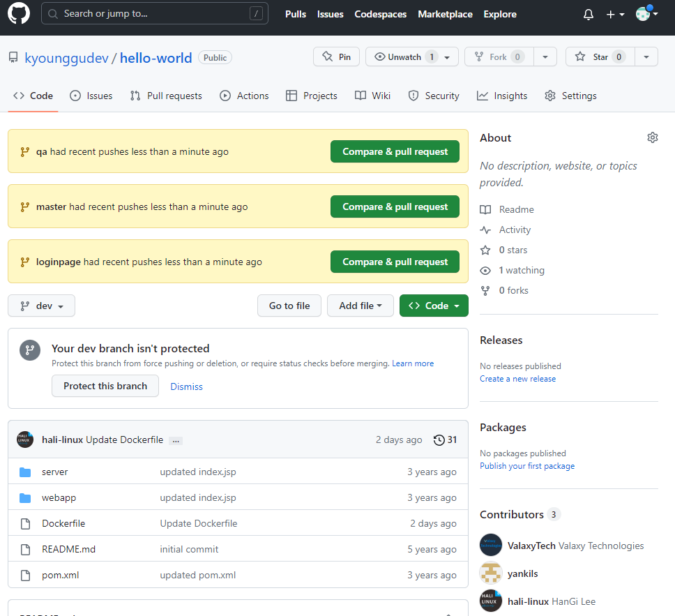Compare & pull request for master branch

point(395,206)
